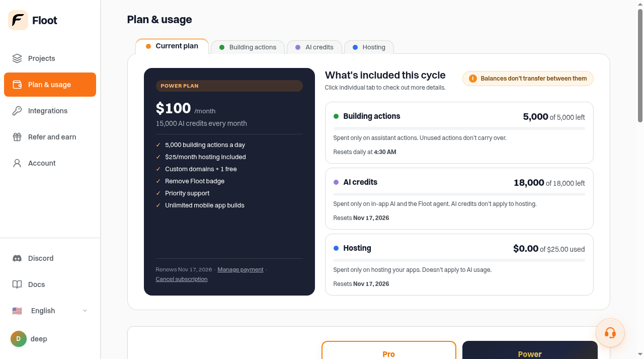Click the Balances don't transfer notice
The image size is (644, 359).
pyautogui.click(x=528, y=79)
